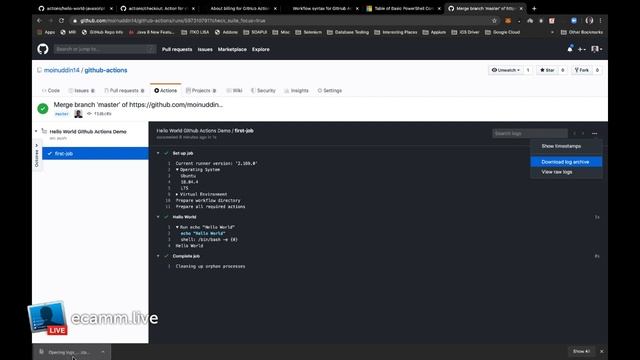Image resolution: width=640 pixels, height=360 pixels.
Task: Switch to Table of Basic PowerShell tab
Action: click(403, 8)
